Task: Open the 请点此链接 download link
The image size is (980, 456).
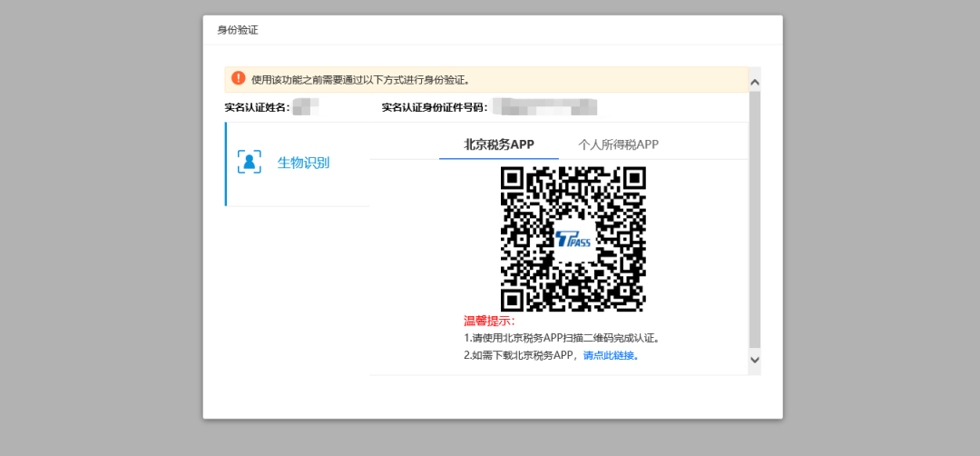Action: (611, 355)
